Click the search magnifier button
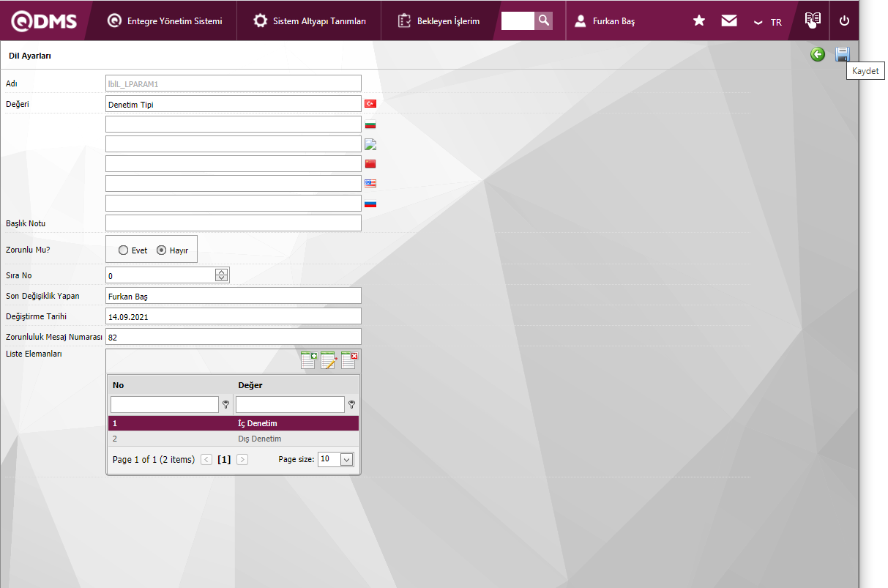888x588 pixels. 544,21
